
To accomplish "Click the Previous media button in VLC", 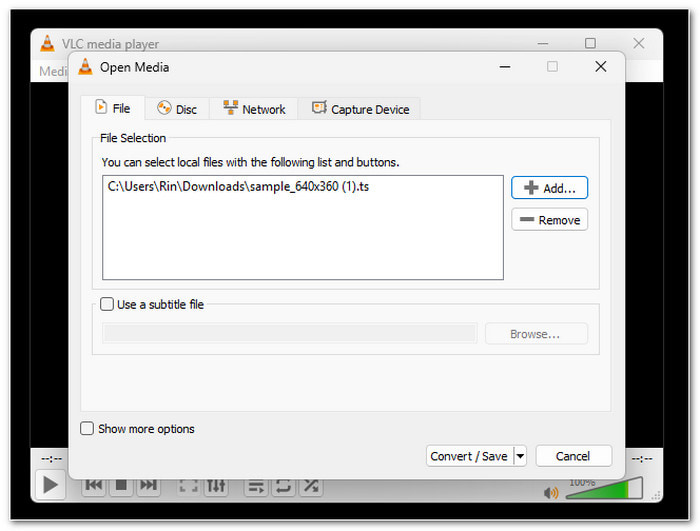I will [94, 485].
